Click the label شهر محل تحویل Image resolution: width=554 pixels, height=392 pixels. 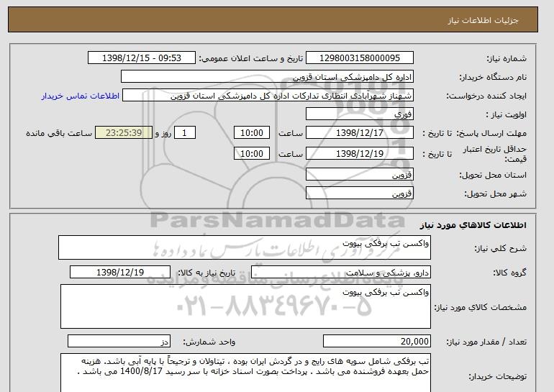pyautogui.click(x=495, y=194)
